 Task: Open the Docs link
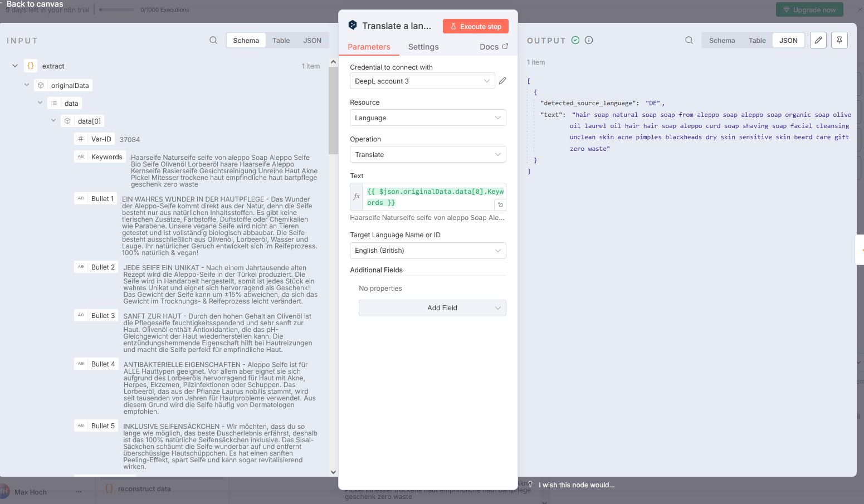494,47
